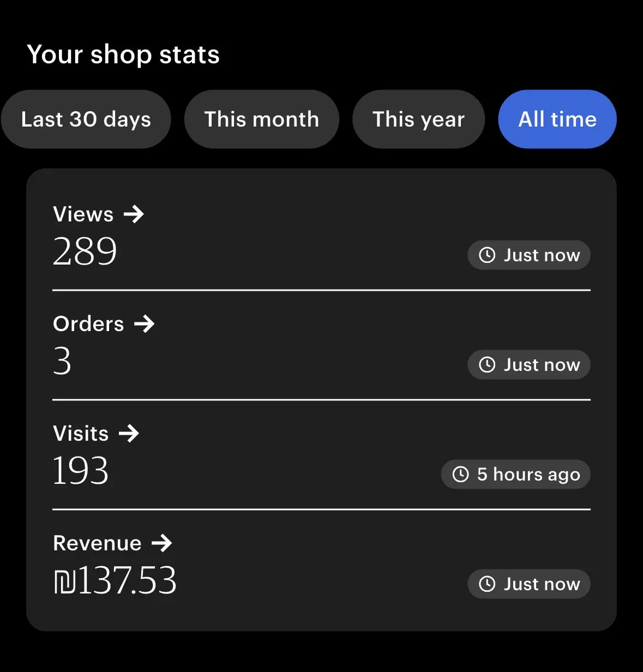Open the Orders details link

(89, 324)
